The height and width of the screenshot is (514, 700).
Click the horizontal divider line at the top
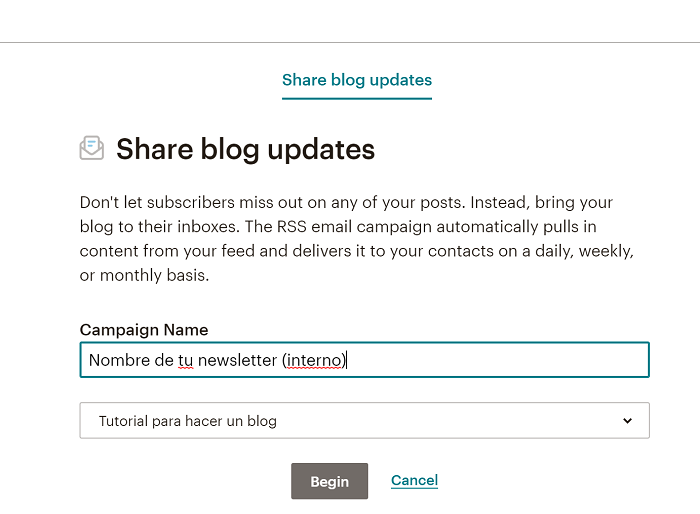(x=350, y=42)
